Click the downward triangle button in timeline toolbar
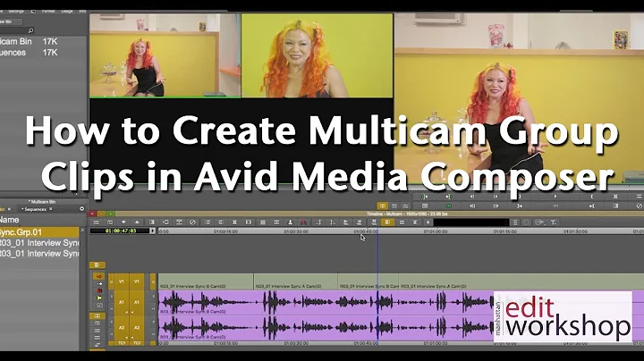 [124, 222]
